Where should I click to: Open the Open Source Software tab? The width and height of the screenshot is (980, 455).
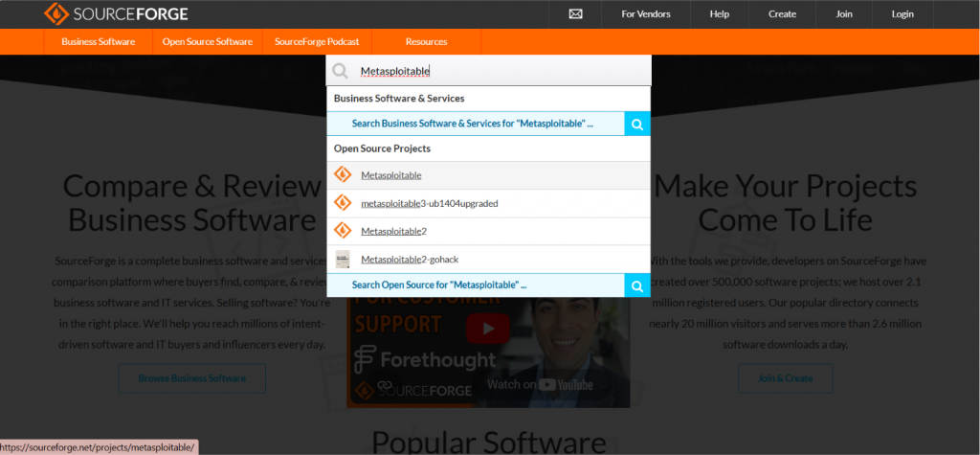click(x=208, y=42)
